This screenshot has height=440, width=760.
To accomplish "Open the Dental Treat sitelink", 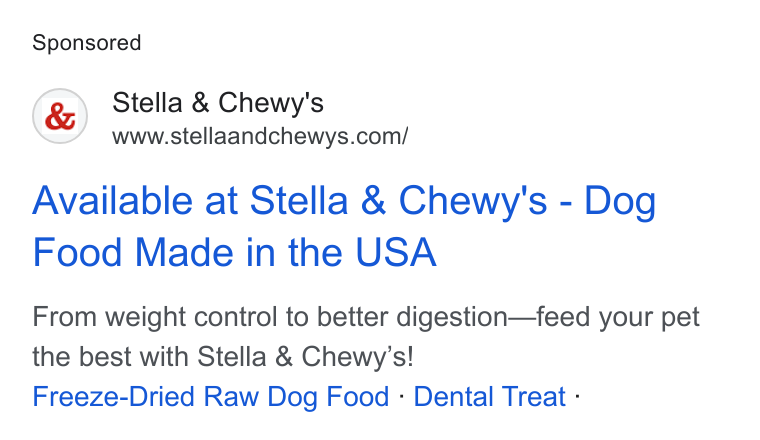I will (x=490, y=397).
